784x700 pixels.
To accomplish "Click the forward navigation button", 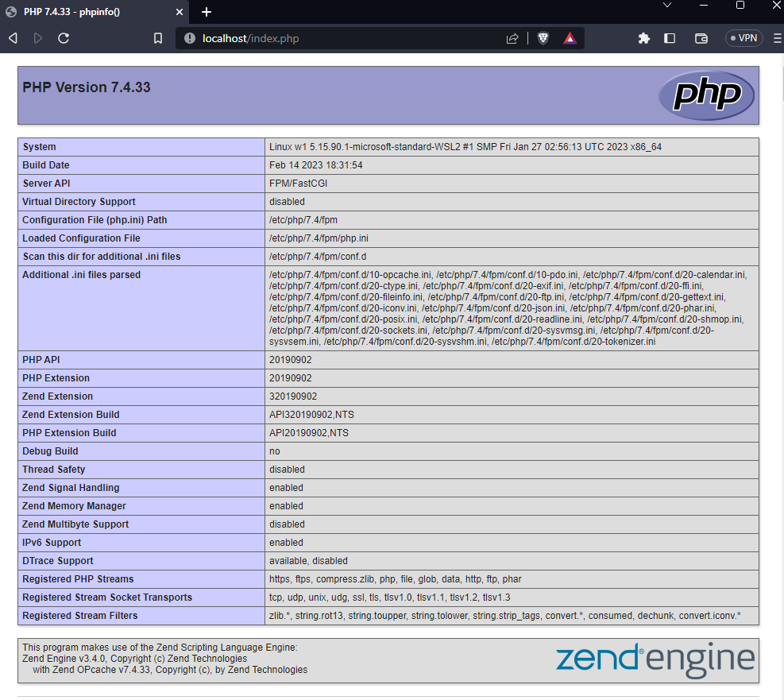I will coord(37,37).
